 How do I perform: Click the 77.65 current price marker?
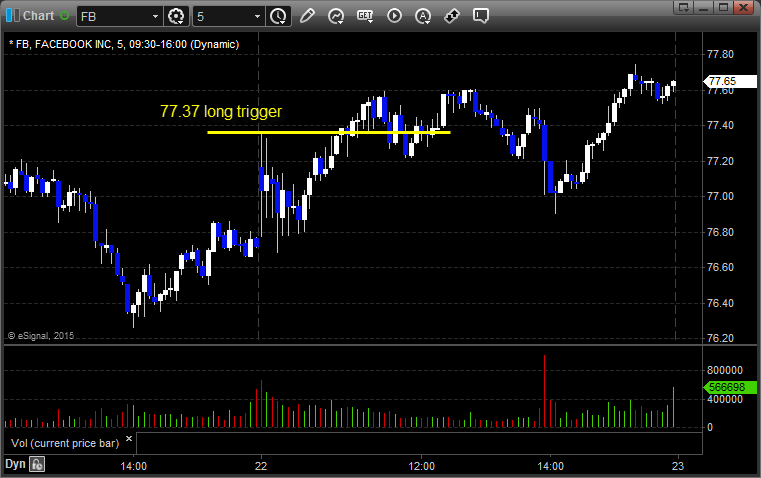tap(730, 81)
